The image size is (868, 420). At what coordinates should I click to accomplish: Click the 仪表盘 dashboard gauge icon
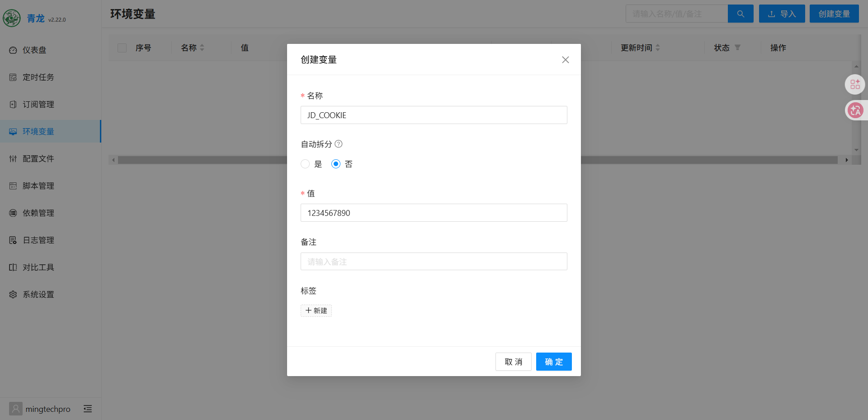click(13, 50)
